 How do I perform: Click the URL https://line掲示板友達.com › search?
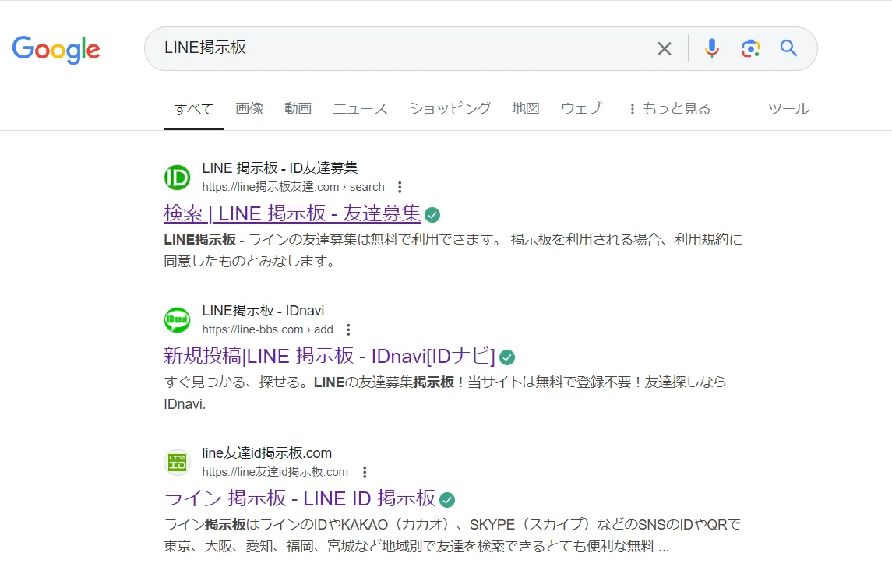pos(293,187)
